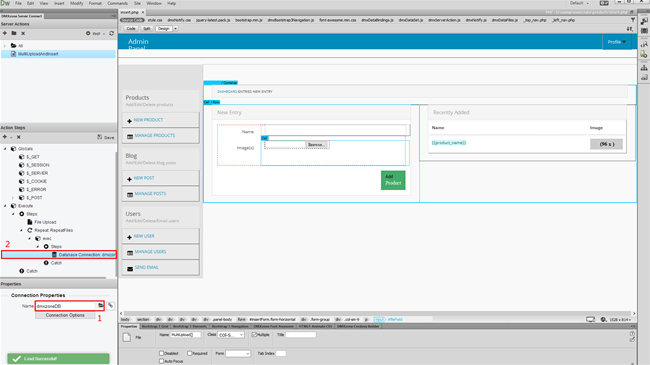Image resolution: width=650 pixels, height=365 pixels.
Task: Expand the $_POST tree node
Action: 13,198
